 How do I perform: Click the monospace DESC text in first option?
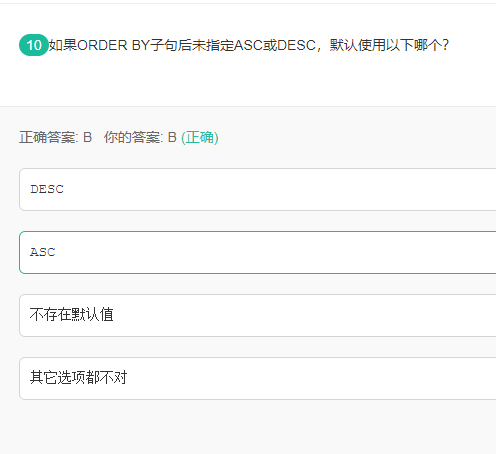(47, 189)
